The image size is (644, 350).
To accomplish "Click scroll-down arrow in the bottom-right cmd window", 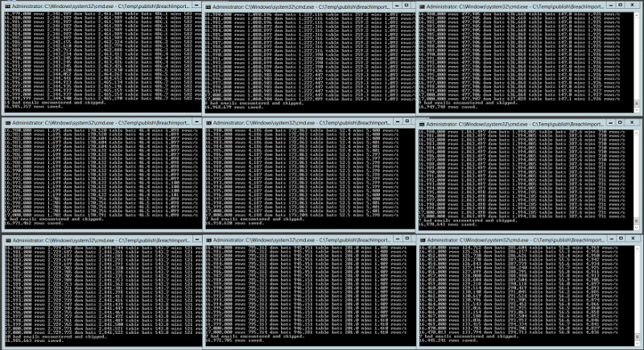I will pos(637,344).
